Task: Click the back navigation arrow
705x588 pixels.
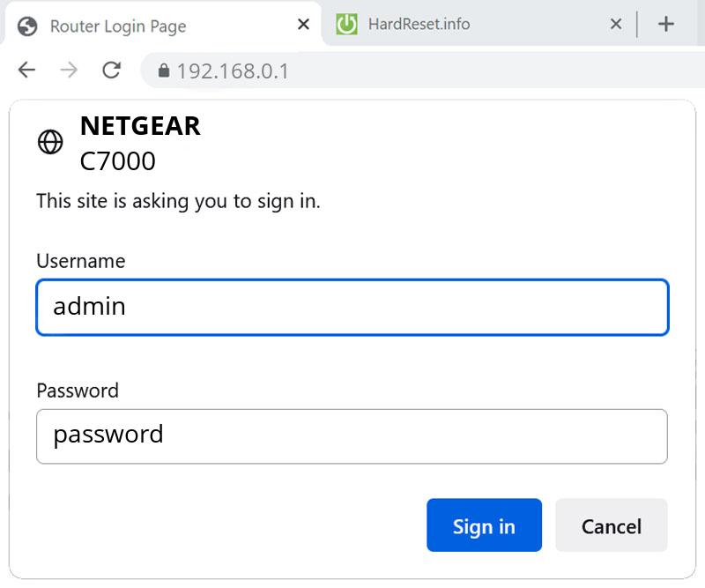Action: click(x=25, y=71)
